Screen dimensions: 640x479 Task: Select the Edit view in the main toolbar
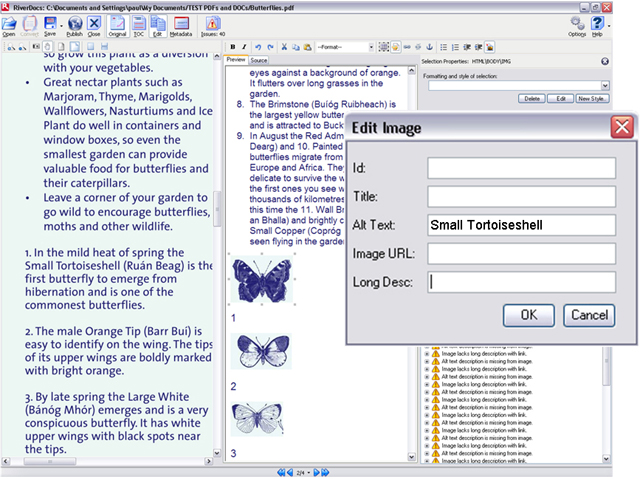pyautogui.click(x=158, y=26)
